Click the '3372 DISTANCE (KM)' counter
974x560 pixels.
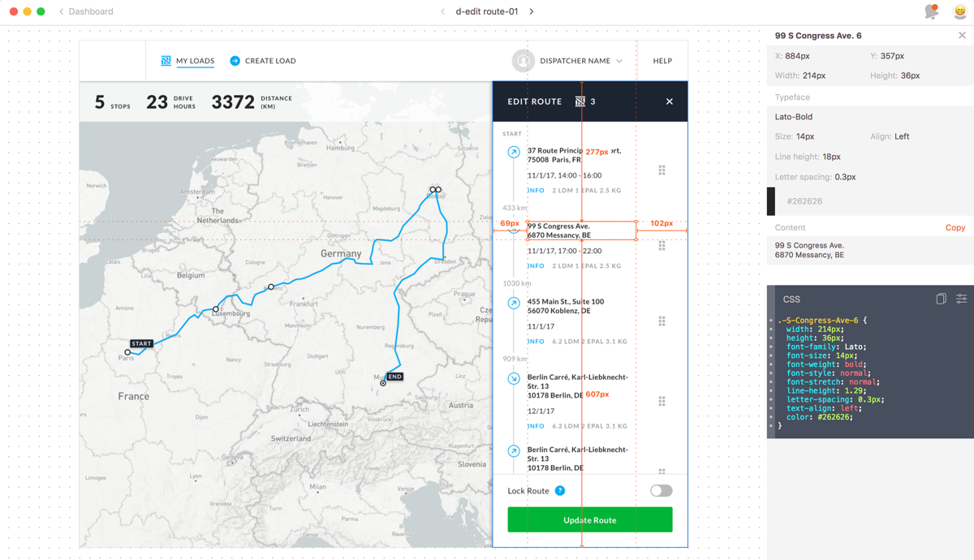tap(252, 102)
